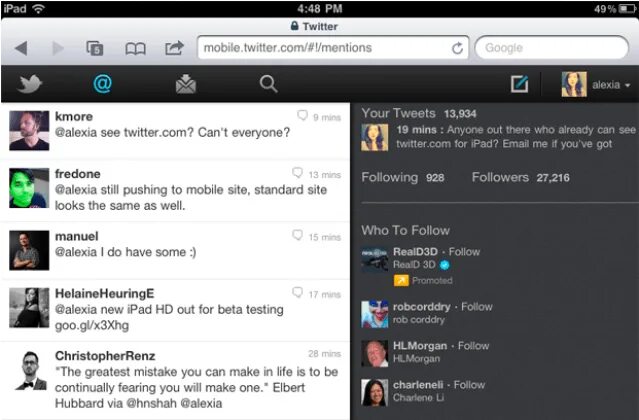The width and height of the screenshot is (639, 420).
Task: Click the charleneli avatar
Action: click(x=375, y=392)
